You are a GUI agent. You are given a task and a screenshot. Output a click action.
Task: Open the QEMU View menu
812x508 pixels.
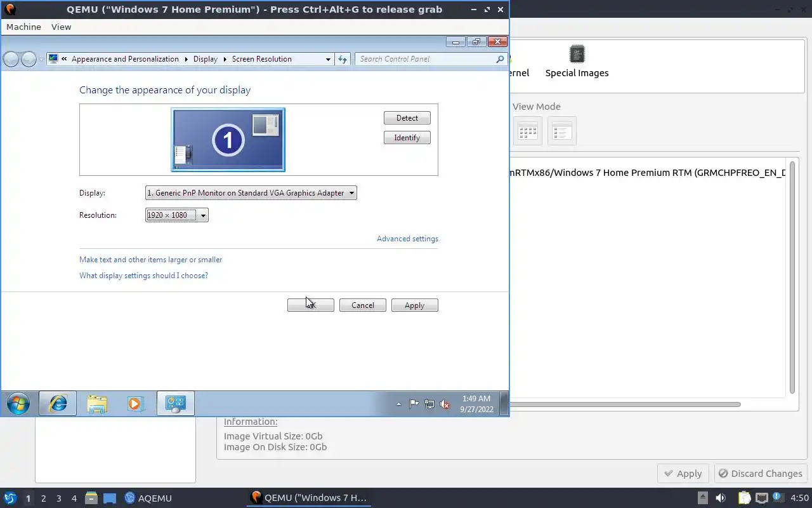pos(61,27)
